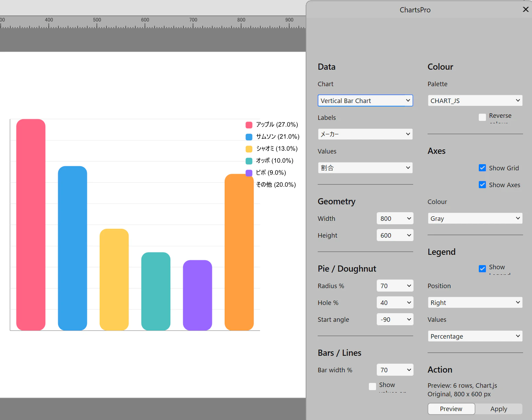The width and height of the screenshot is (532, 420).
Task: Click the Preview button
Action: click(451, 409)
